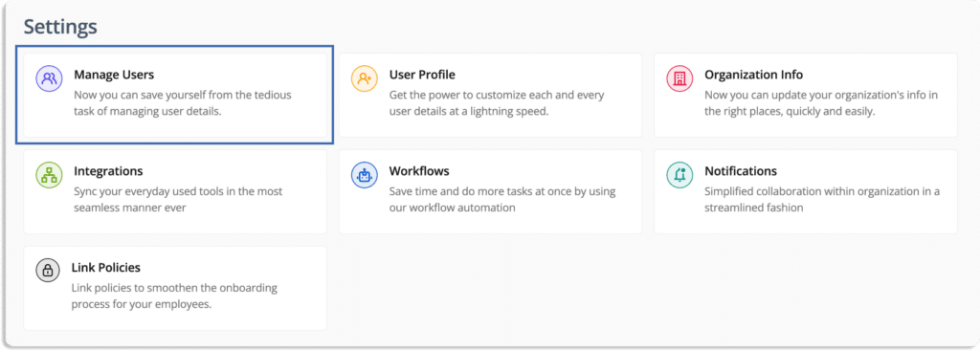Click the "update your organization's info" description
Screen dimensions: 980x351
pos(821,103)
